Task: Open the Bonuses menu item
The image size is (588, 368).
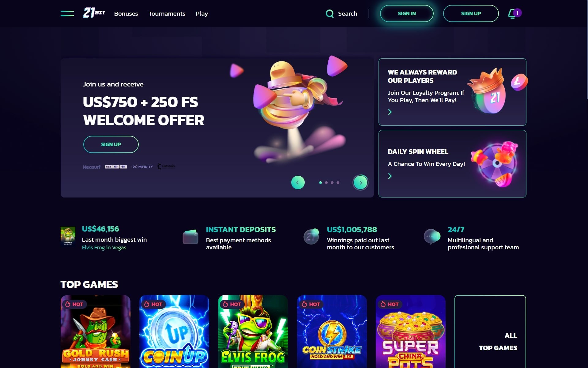Action: (x=126, y=13)
